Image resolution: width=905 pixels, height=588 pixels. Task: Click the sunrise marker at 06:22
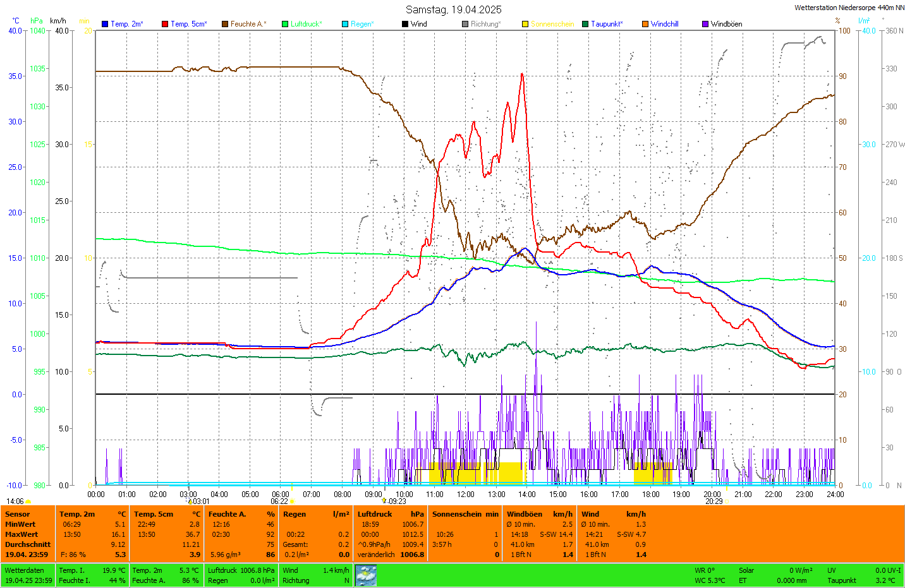[x=292, y=501]
